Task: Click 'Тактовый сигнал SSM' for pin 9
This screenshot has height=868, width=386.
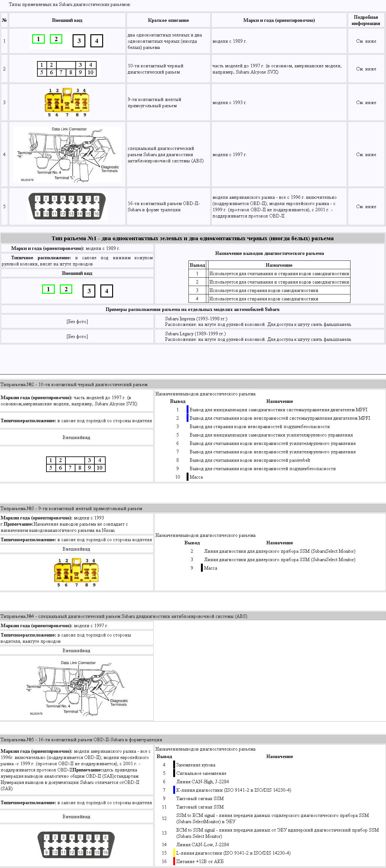Action: click(200, 798)
